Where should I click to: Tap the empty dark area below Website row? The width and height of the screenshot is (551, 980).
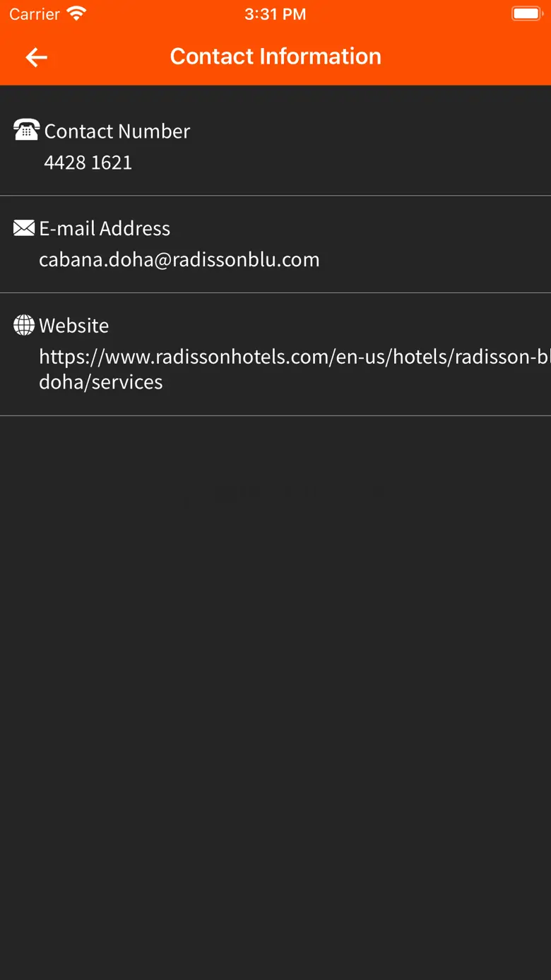(275, 671)
